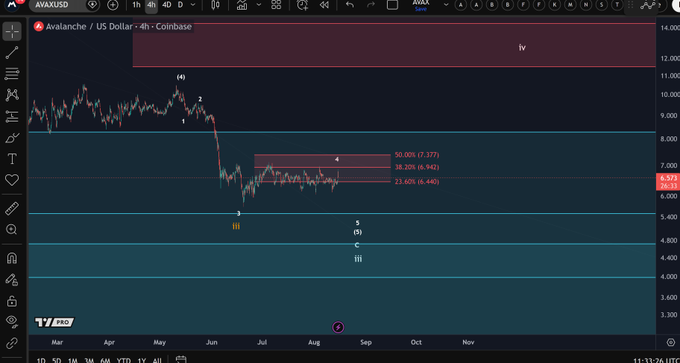The height and width of the screenshot is (363, 680).
Task: Open chart settings gear near time axis
Action: (x=670, y=342)
